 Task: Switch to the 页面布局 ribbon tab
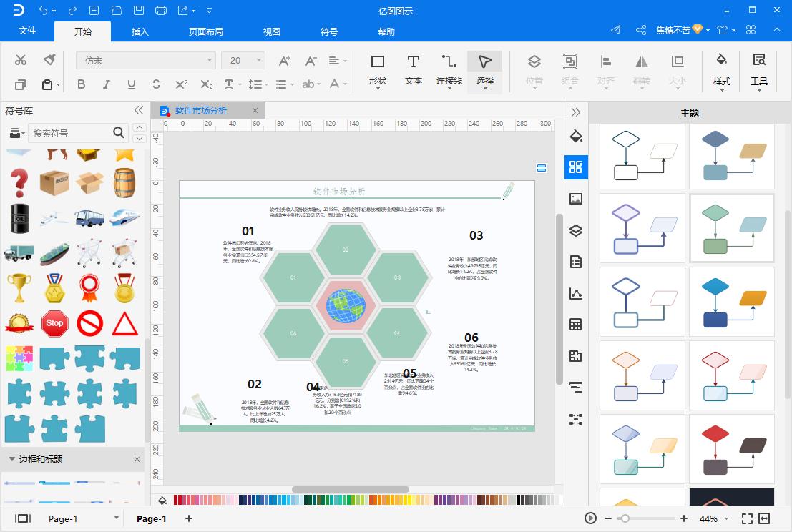tap(205, 31)
